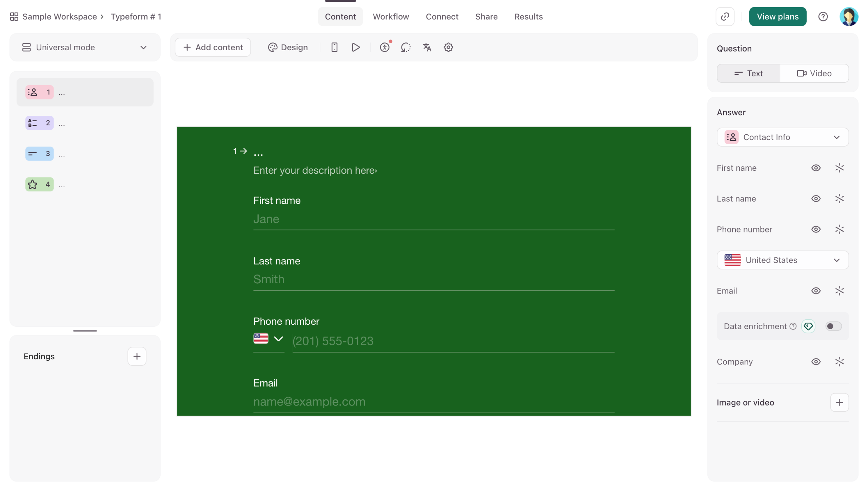The width and height of the screenshot is (868, 491).
Task: Open the accessibility checker icon
Action: (384, 47)
